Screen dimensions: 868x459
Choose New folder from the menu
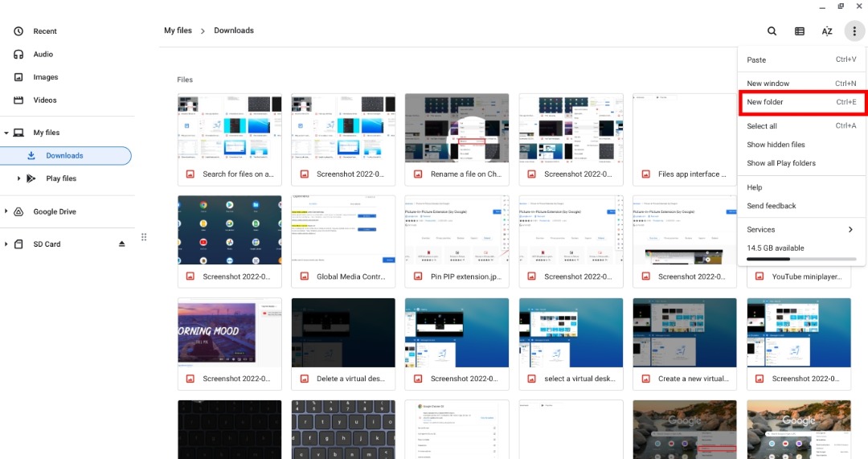801,102
